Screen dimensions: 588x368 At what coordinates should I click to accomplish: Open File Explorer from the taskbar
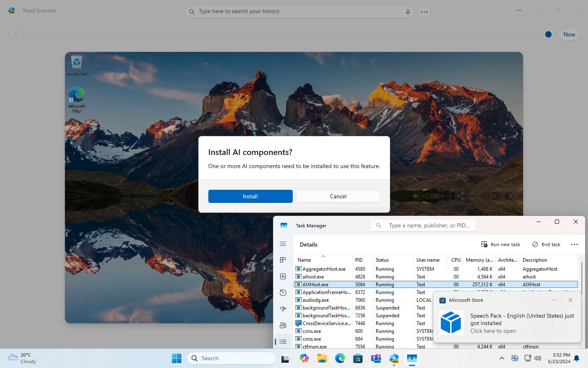tap(322, 359)
